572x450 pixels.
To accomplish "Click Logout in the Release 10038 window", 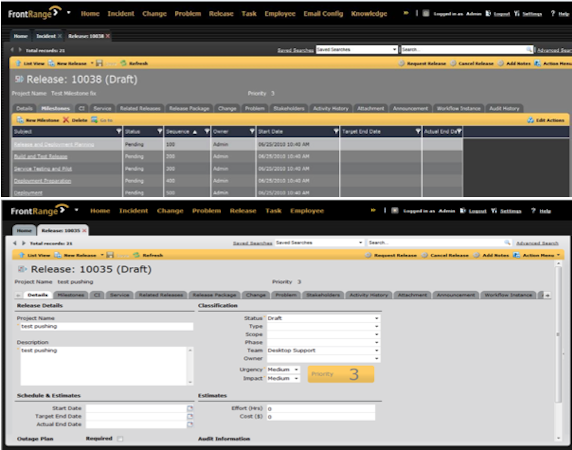I will tap(502, 14).
